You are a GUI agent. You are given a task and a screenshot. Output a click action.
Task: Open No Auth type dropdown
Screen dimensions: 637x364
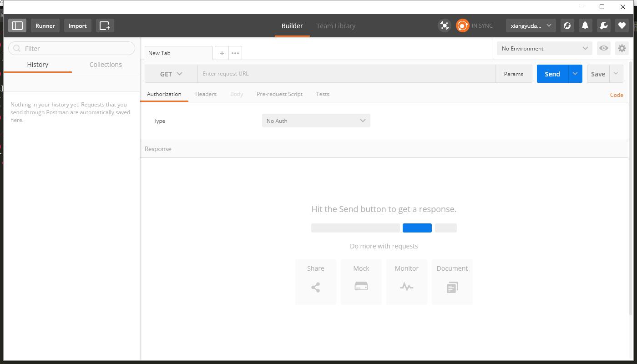316,121
